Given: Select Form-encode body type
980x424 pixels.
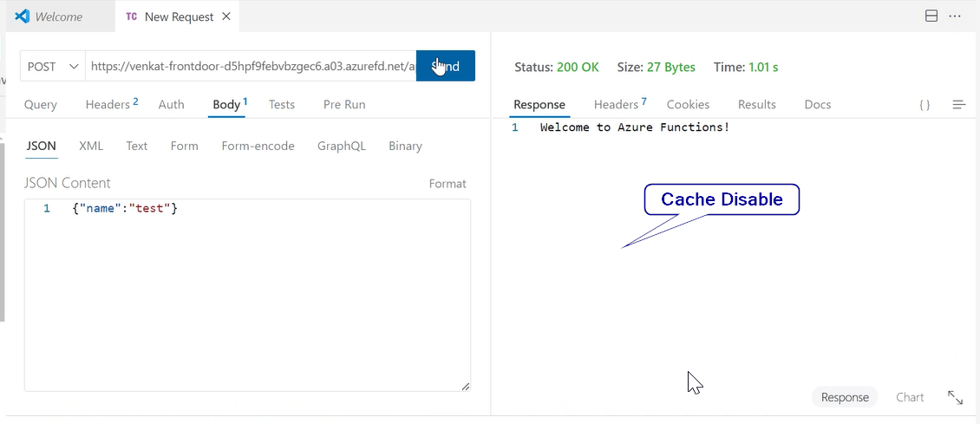Looking at the screenshot, I should point(258,147).
